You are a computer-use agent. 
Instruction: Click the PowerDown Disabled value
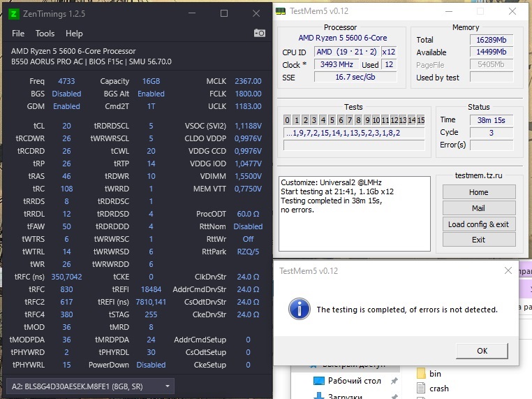[151, 365]
